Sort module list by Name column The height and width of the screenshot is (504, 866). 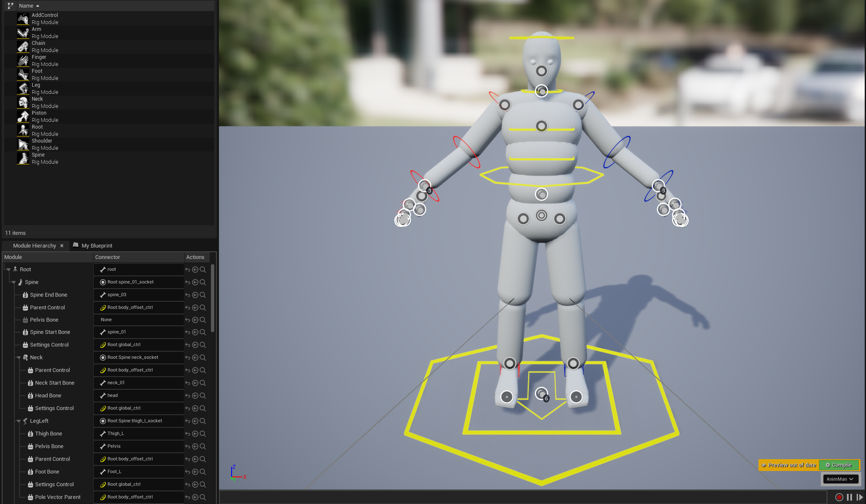point(26,6)
